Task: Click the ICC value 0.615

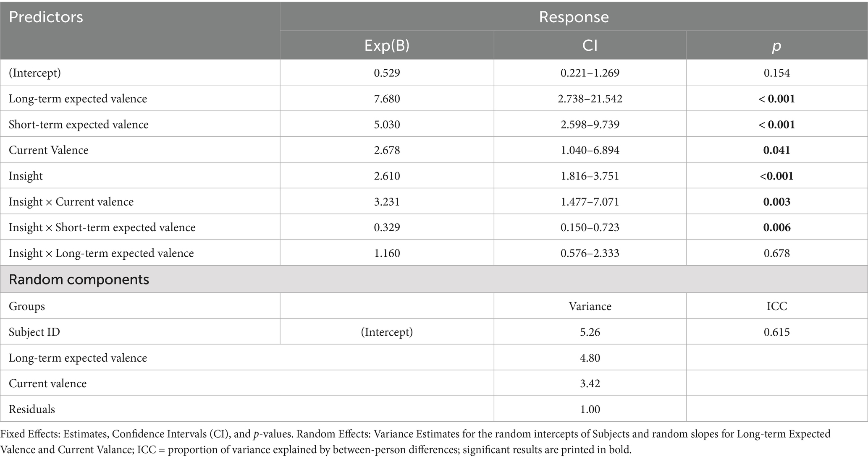Action: (x=776, y=332)
